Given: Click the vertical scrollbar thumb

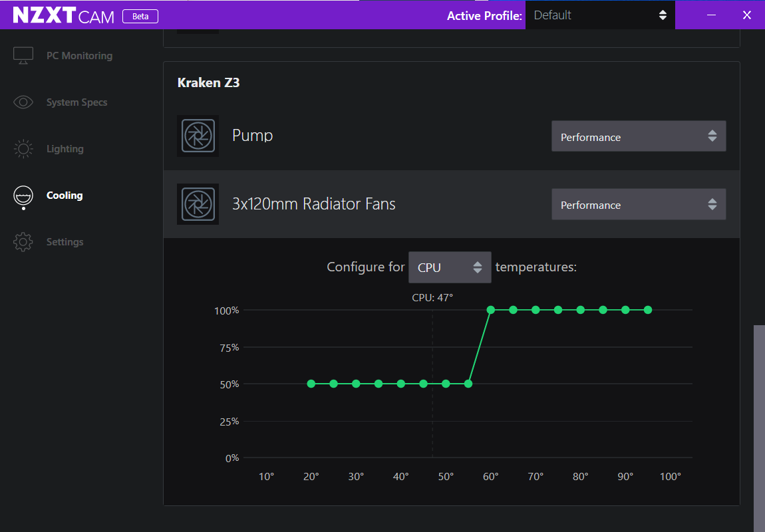Looking at the screenshot, I should 759,428.
